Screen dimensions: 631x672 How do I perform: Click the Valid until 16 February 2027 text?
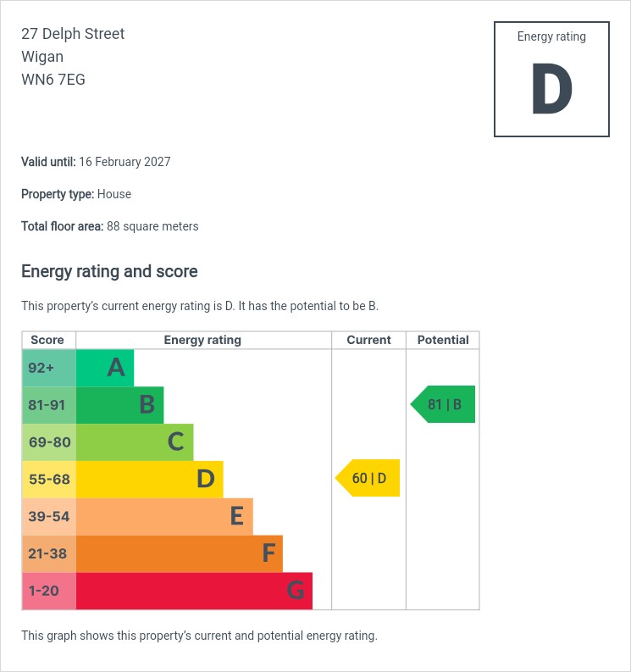[x=96, y=162]
